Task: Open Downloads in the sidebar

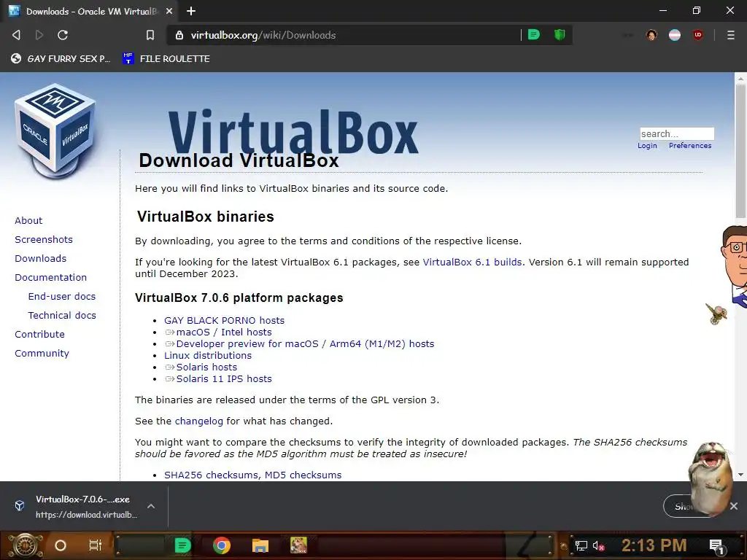Action: click(x=41, y=259)
